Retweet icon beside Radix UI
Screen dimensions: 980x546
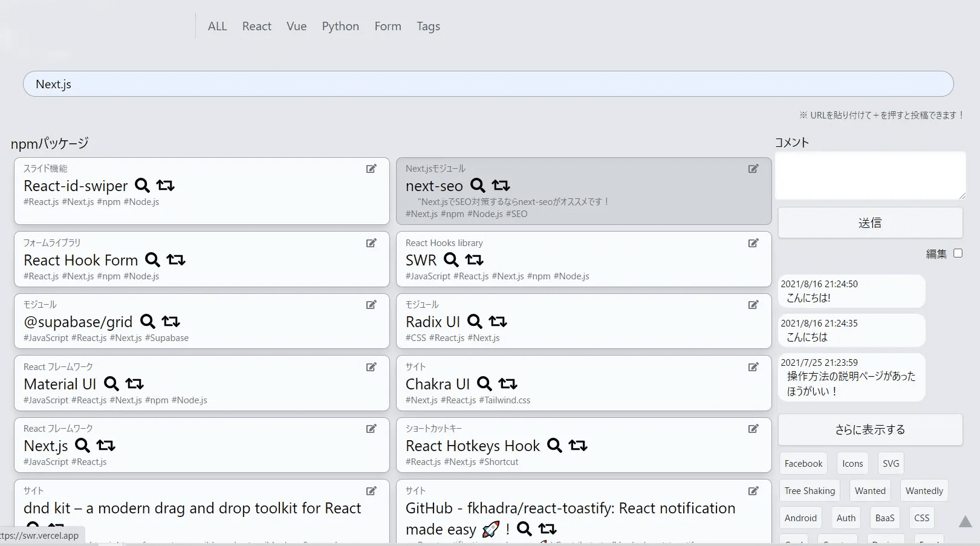498,322
